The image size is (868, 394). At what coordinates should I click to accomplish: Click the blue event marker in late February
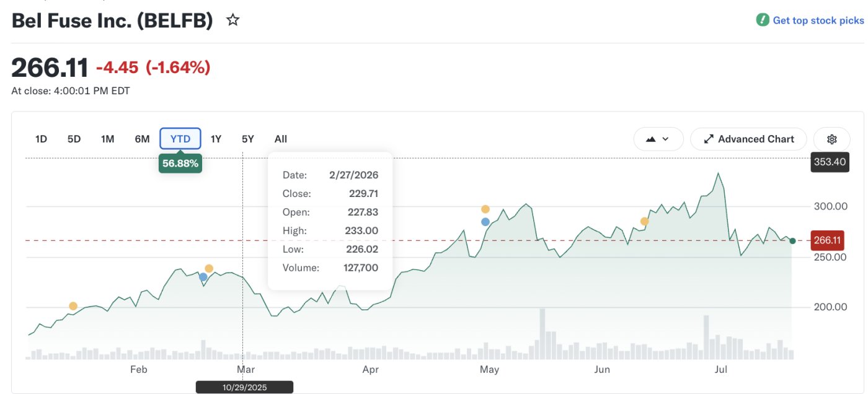(203, 277)
